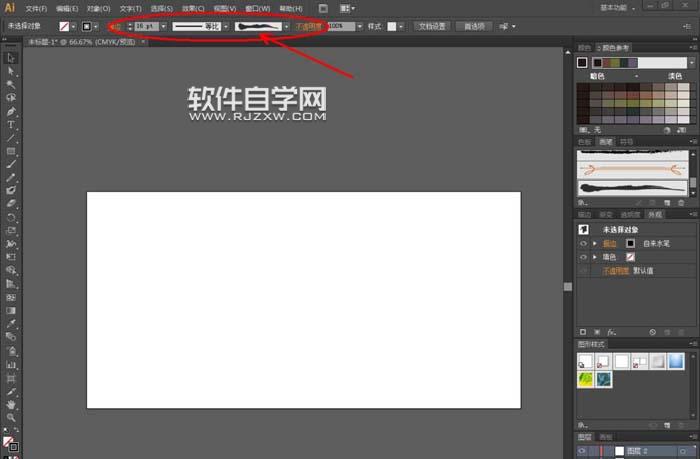This screenshot has width=700, height=459.
Task: Open stroke weight dropdown in control bar
Action: click(x=163, y=26)
